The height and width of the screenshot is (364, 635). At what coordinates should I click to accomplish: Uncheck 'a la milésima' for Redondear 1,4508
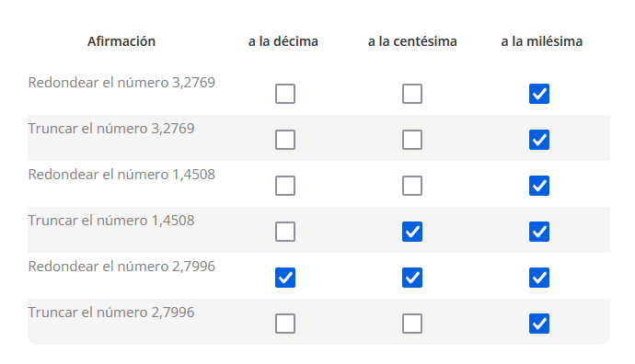click(539, 186)
